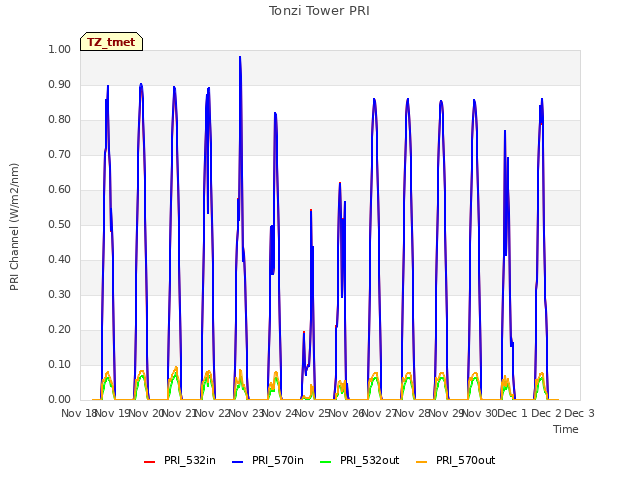Click the 0.50 y-axis tick label
Viewport: 640px width, 480px height.
tap(60, 224)
